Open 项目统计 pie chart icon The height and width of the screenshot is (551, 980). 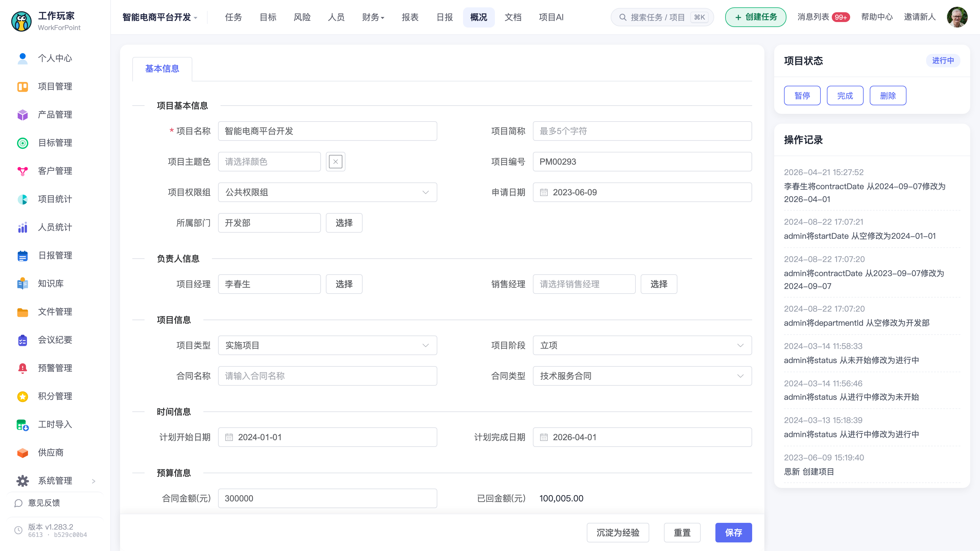22,199
